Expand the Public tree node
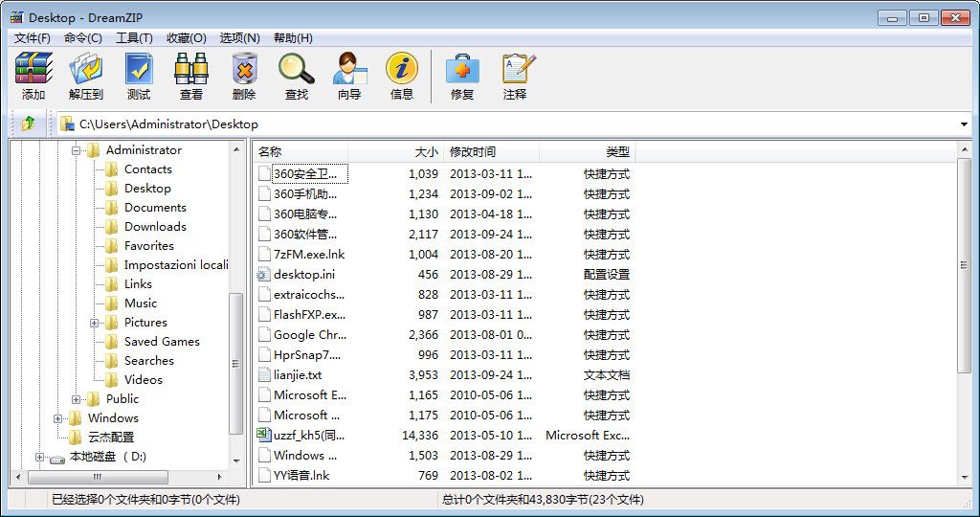 pyautogui.click(x=76, y=399)
